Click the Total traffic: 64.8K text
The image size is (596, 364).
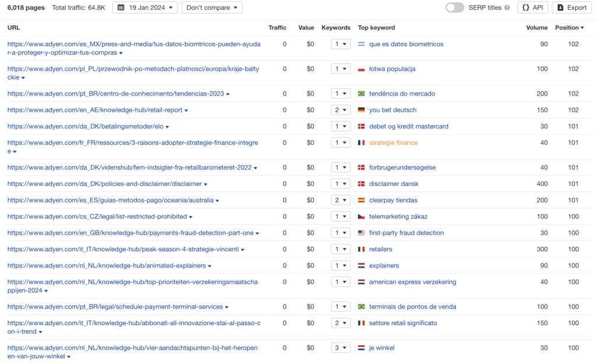click(79, 8)
